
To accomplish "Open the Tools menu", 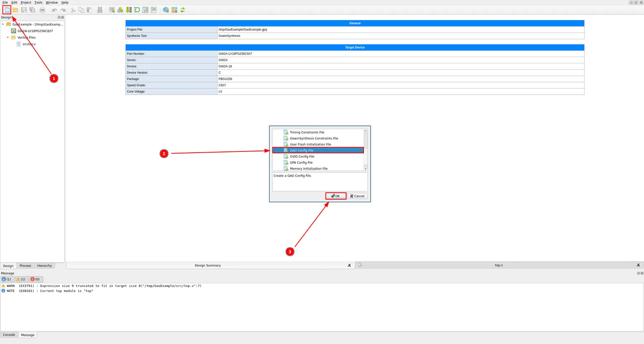I will pyautogui.click(x=39, y=3).
